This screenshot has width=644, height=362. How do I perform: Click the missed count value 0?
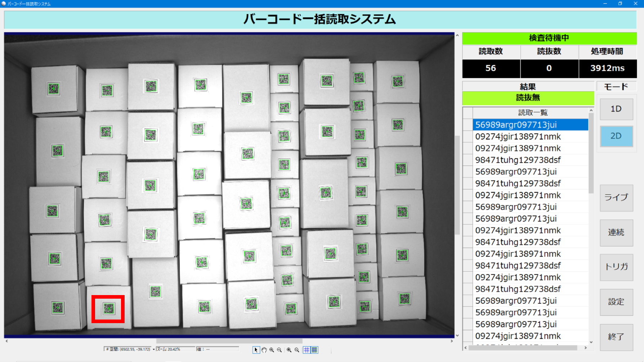(549, 68)
